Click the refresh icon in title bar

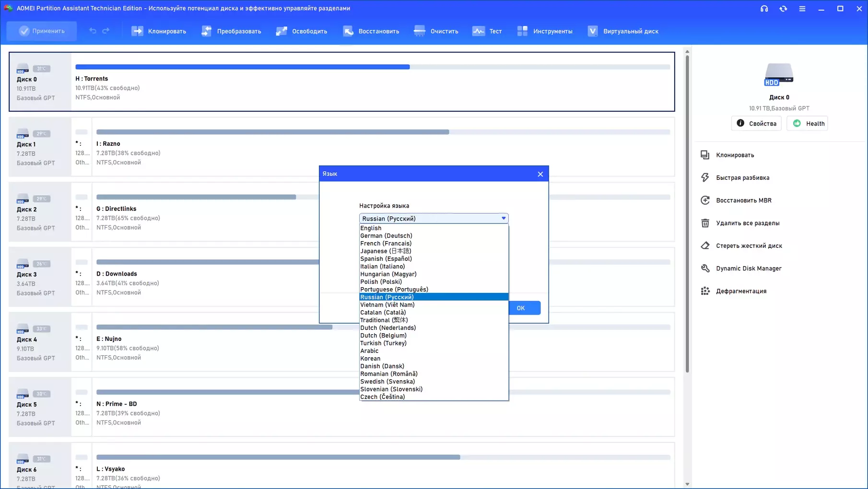click(783, 9)
